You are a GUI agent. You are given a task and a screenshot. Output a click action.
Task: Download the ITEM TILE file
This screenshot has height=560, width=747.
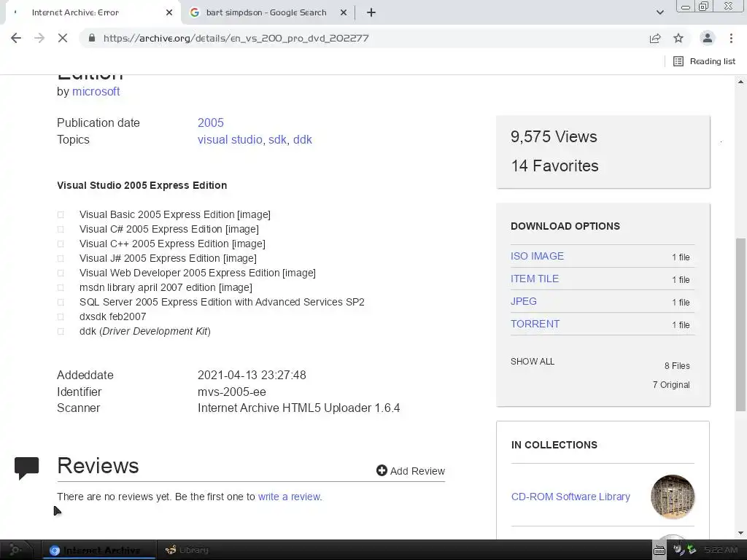click(535, 279)
